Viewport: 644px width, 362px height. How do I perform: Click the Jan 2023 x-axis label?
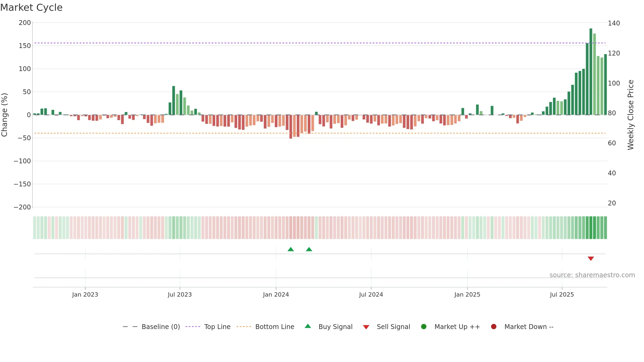coord(85,294)
